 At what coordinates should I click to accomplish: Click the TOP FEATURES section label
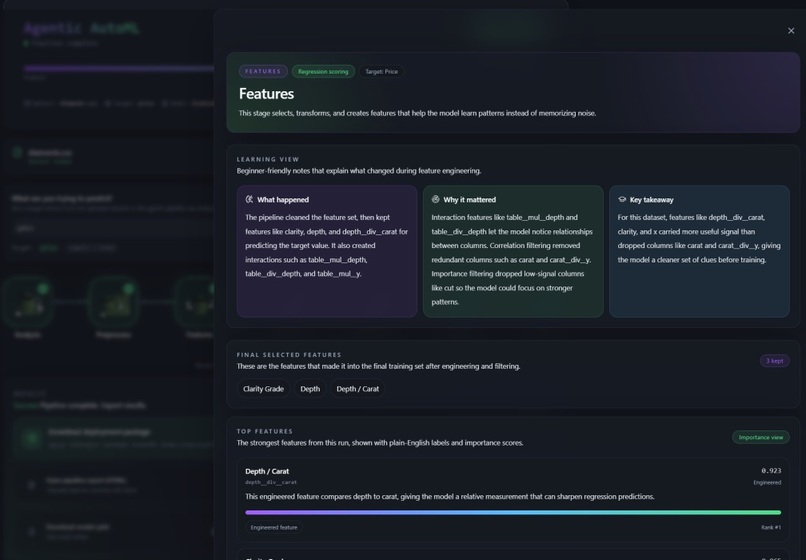[265, 431]
